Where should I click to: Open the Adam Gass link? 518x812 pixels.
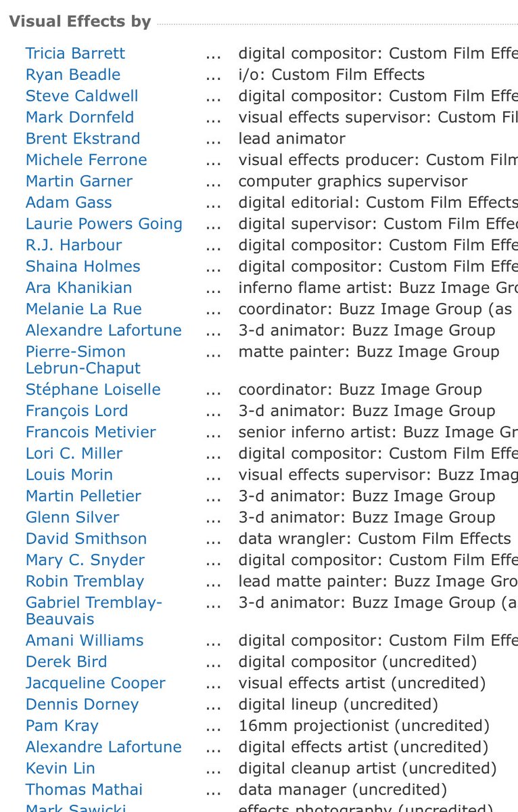(69, 202)
